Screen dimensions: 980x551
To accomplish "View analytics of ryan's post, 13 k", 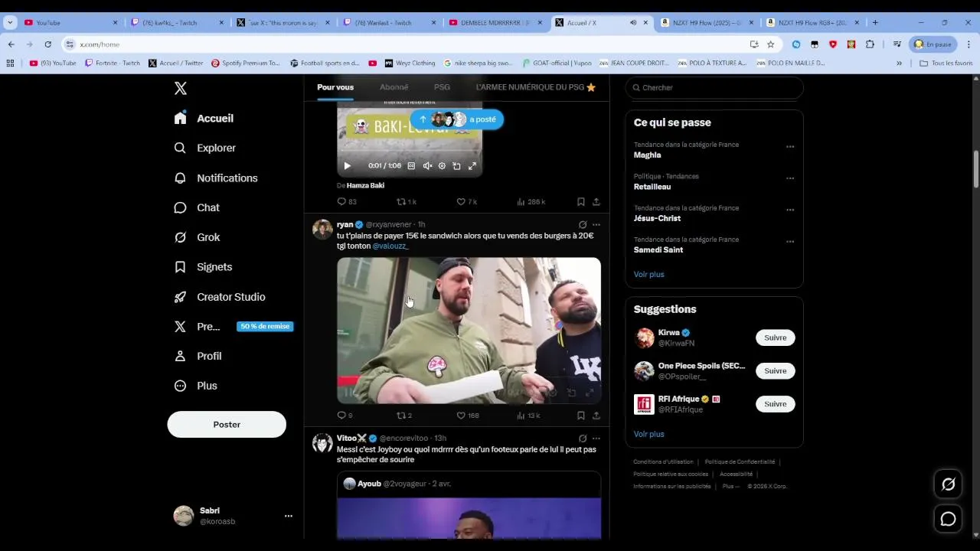I will (528, 416).
